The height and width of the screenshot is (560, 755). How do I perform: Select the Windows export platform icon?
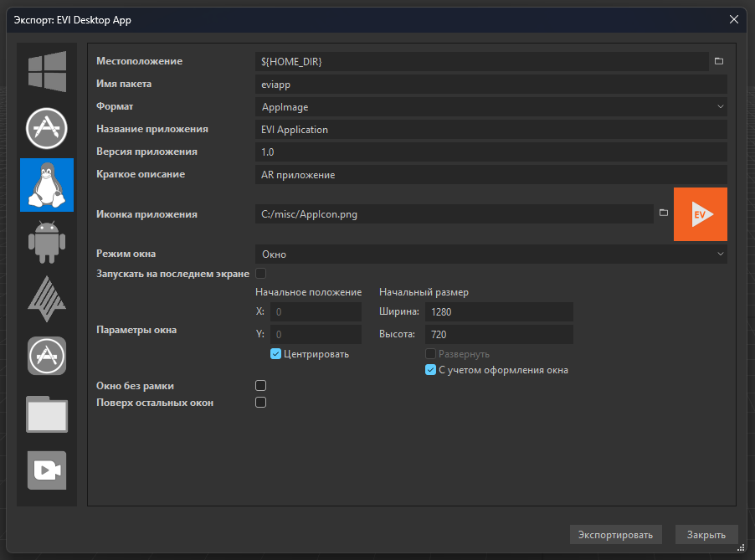[47, 71]
